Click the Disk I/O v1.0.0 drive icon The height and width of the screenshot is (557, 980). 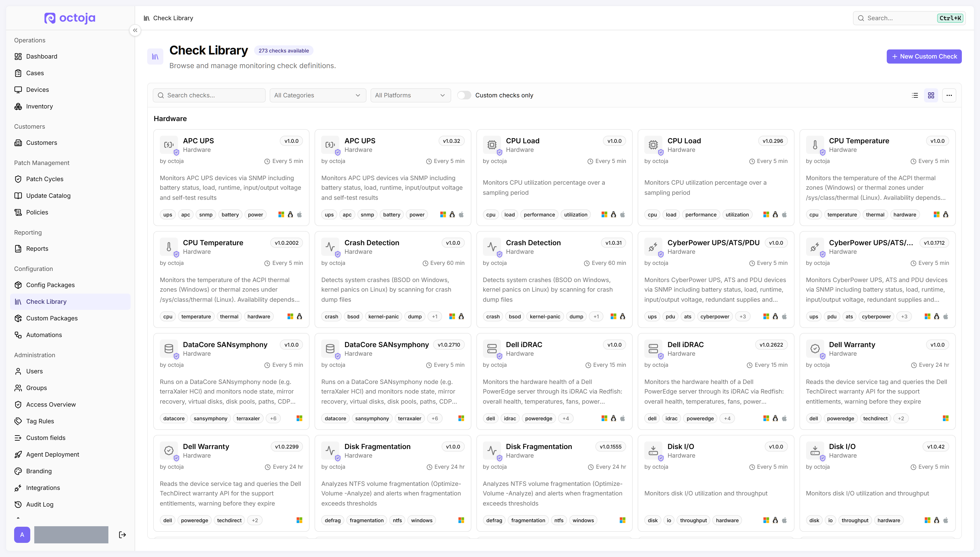click(x=653, y=451)
